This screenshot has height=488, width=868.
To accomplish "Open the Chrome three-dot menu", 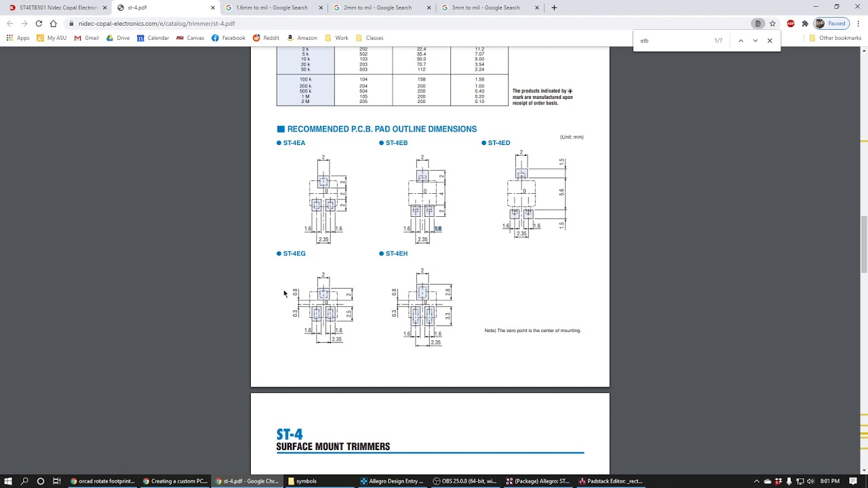I will 858,23.
